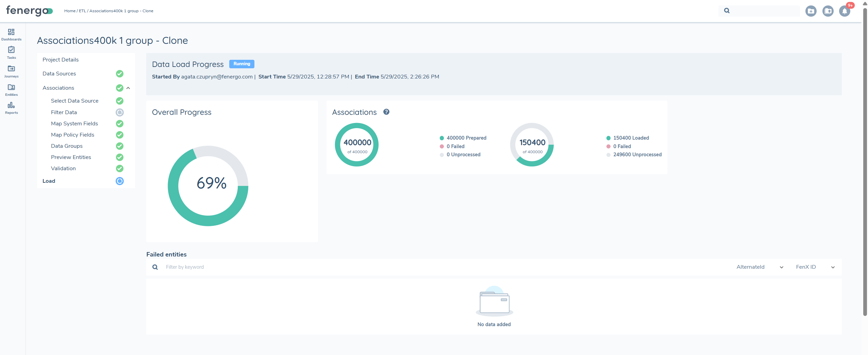Click the Filter by keyword field
The height and width of the screenshot is (355, 868).
pyautogui.click(x=272, y=267)
